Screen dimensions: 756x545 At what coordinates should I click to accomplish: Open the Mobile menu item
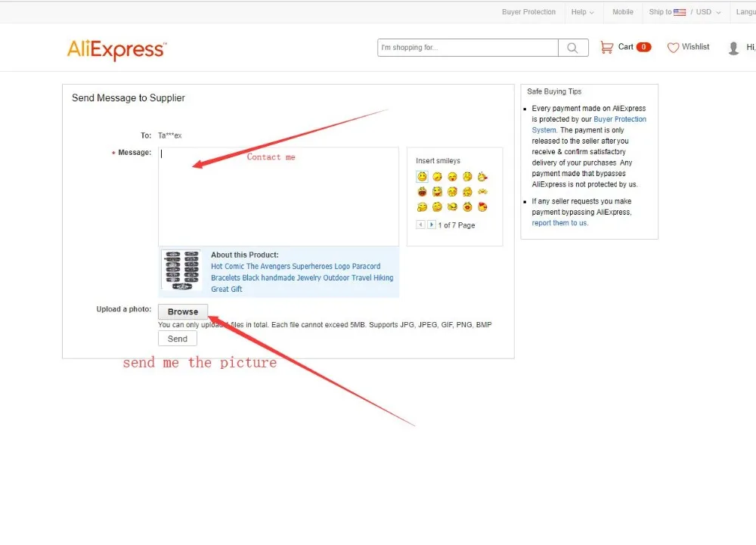(622, 12)
